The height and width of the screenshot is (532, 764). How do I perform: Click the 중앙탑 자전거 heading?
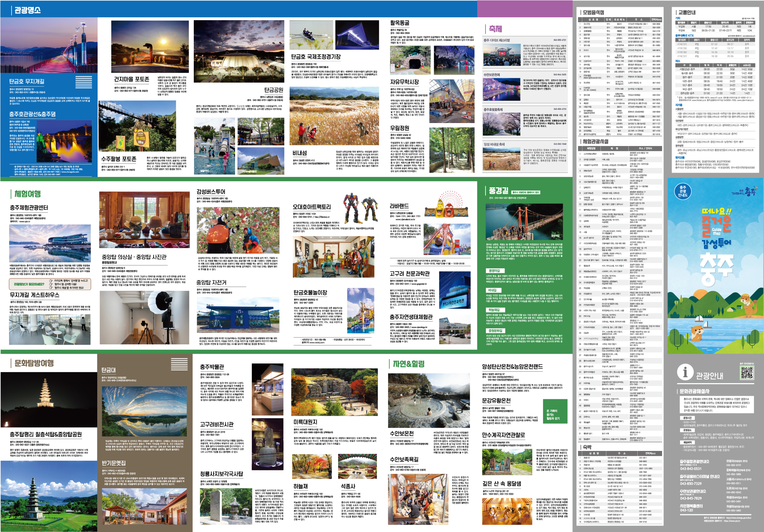(211, 283)
